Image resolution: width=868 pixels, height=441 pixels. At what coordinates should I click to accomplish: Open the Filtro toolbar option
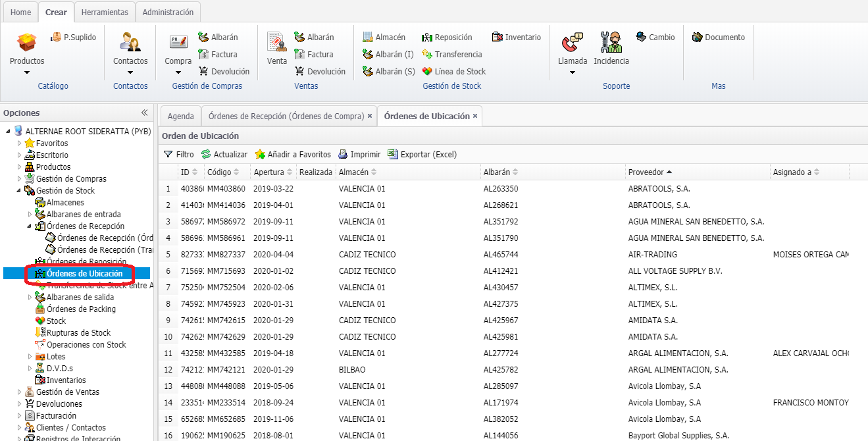pos(179,155)
